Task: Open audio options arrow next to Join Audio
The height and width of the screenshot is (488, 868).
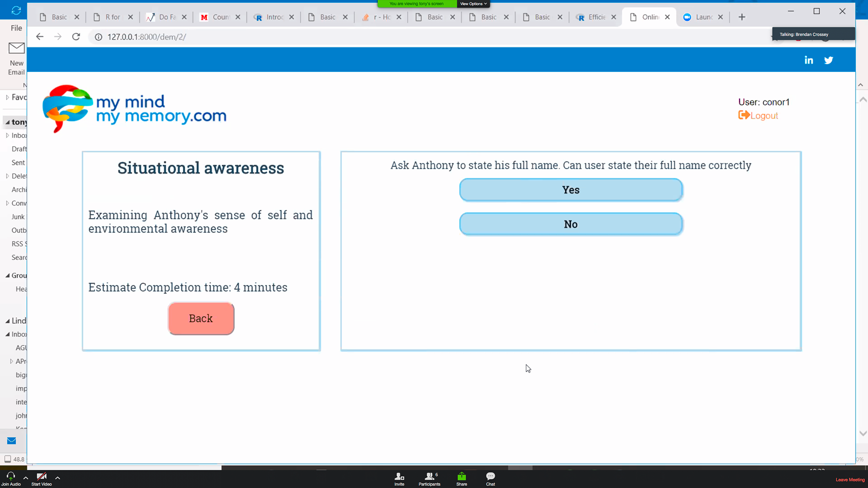Action: click(26, 478)
